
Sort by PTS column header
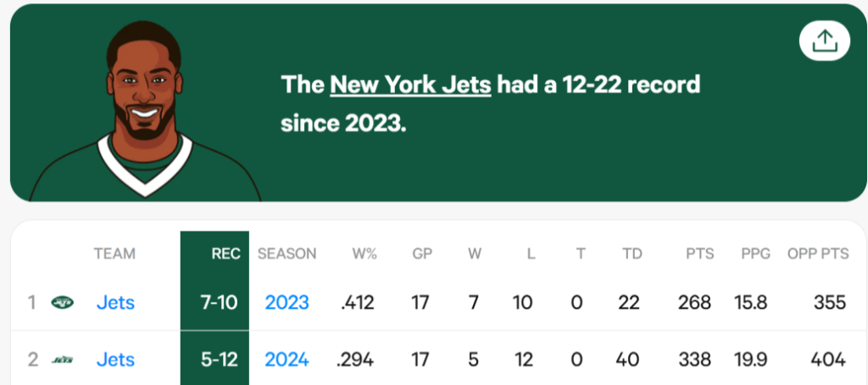tap(700, 254)
